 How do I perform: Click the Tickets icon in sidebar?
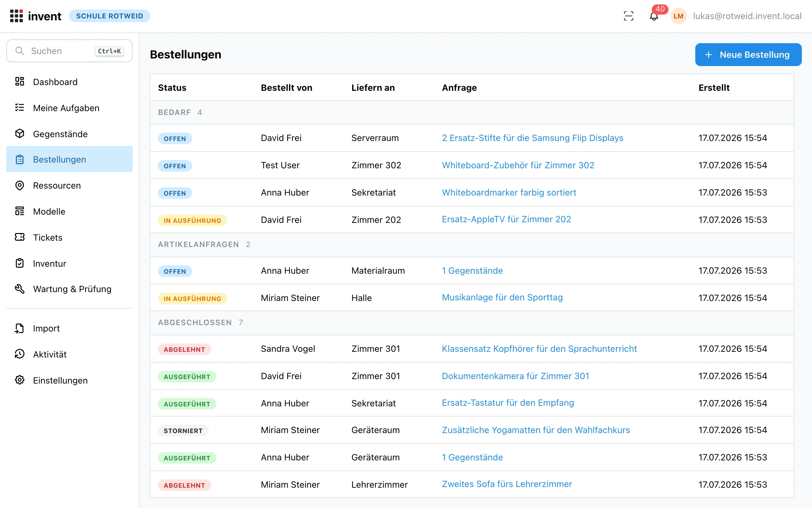pyautogui.click(x=20, y=237)
